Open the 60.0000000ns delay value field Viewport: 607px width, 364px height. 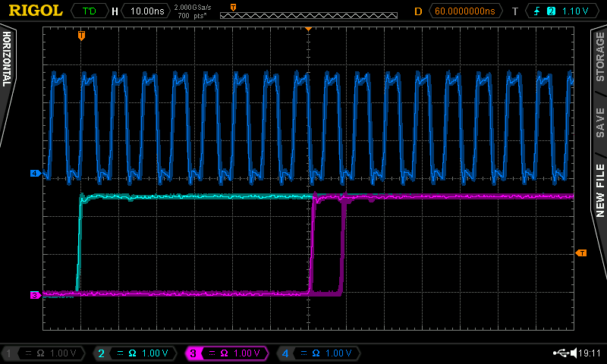click(x=464, y=11)
